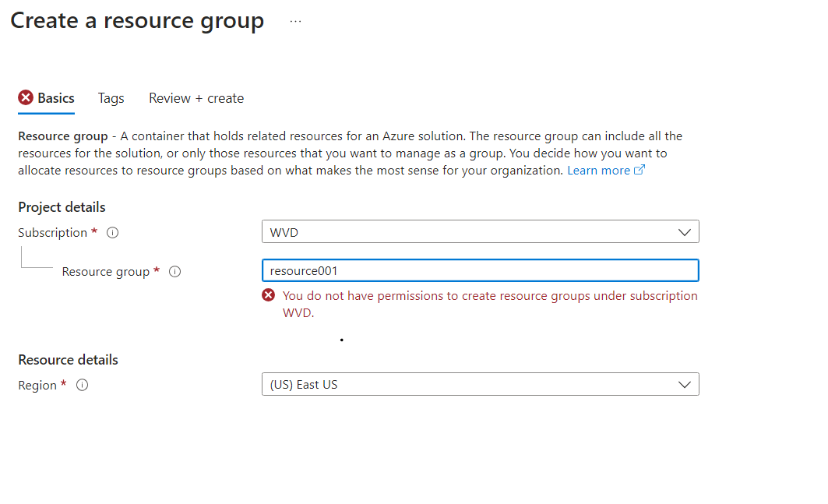Click the info icon beside Region
The image size is (828, 504).
(x=83, y=385)
